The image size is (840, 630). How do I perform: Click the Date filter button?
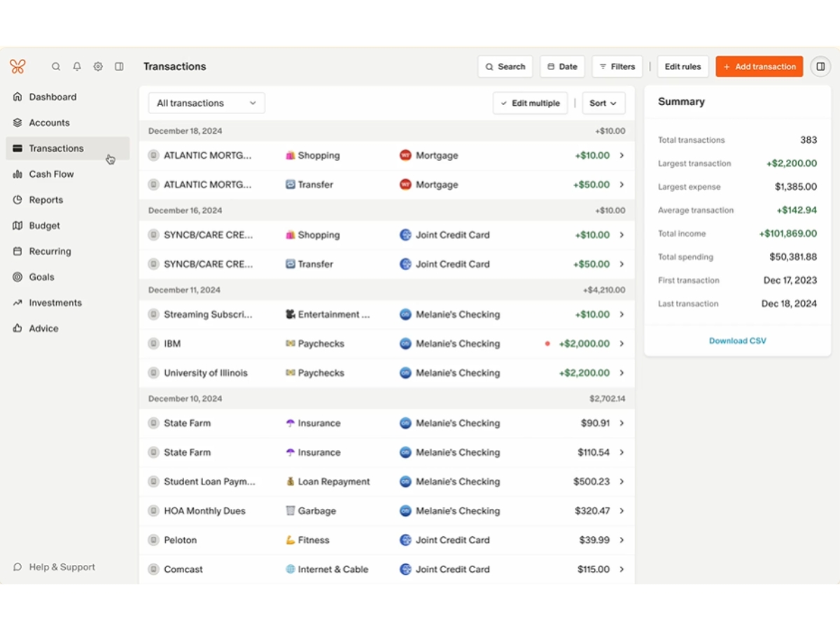[562, 66]
